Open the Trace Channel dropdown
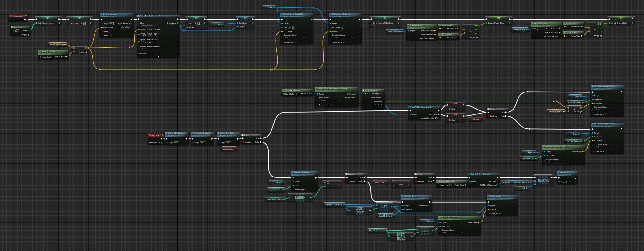Screen dimensions: 644x251 point(330,101)
